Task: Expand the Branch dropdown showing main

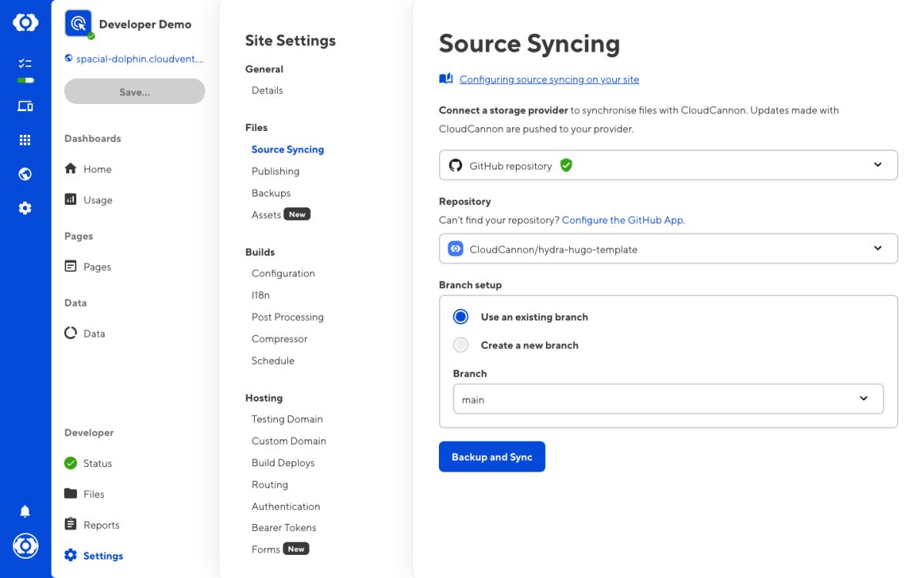Action: point(668,399)
